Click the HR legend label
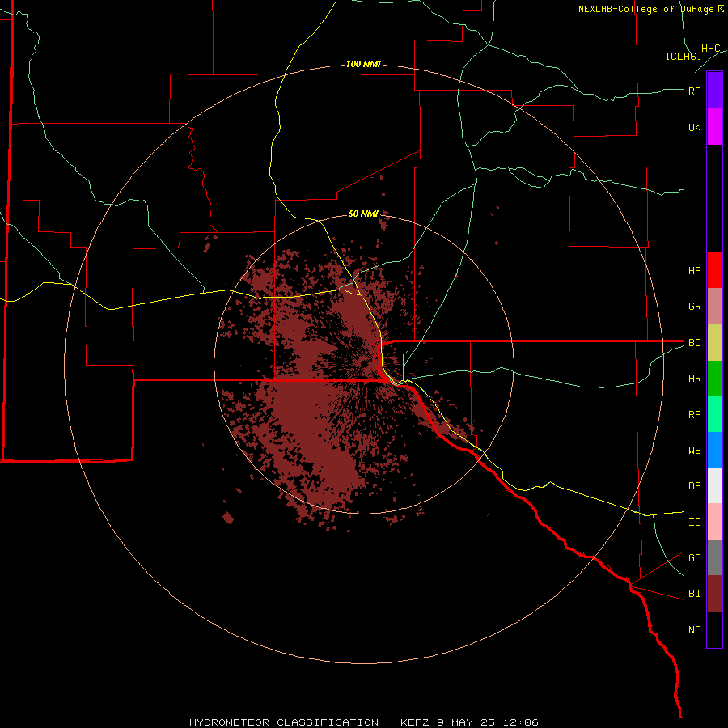 pyautogui.click(x=694, y=379)
